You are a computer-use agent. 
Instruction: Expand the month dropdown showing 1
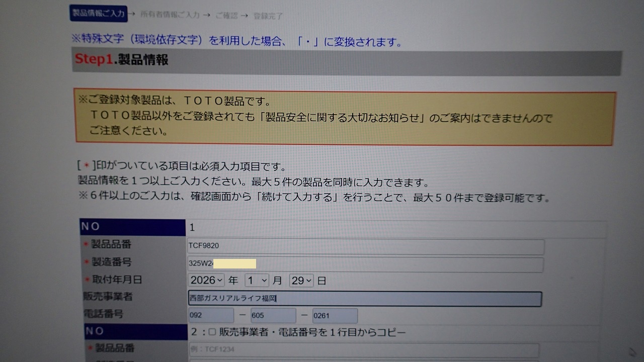point(257,280)
